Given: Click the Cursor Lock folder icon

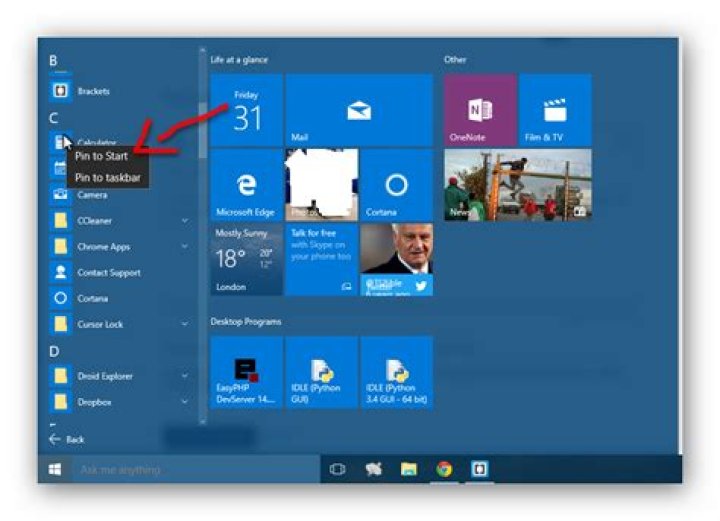Looking at the screenshot, I should click(x=60, y=324).
